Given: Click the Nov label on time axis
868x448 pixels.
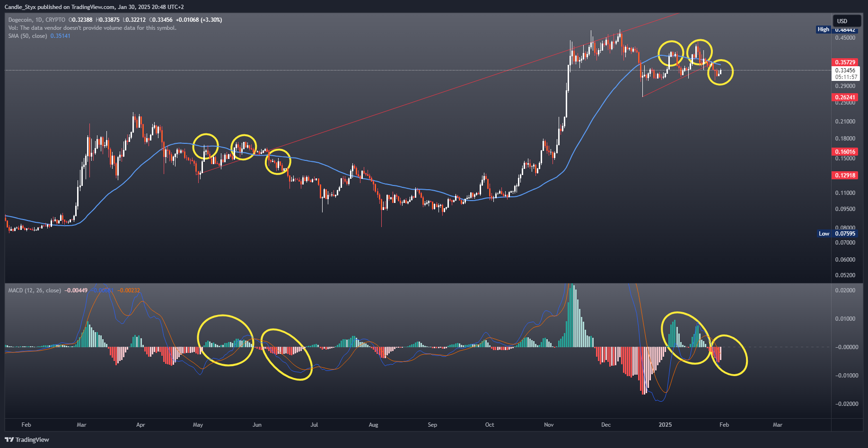Looking at the screenshot, I should tap(549, 425).
